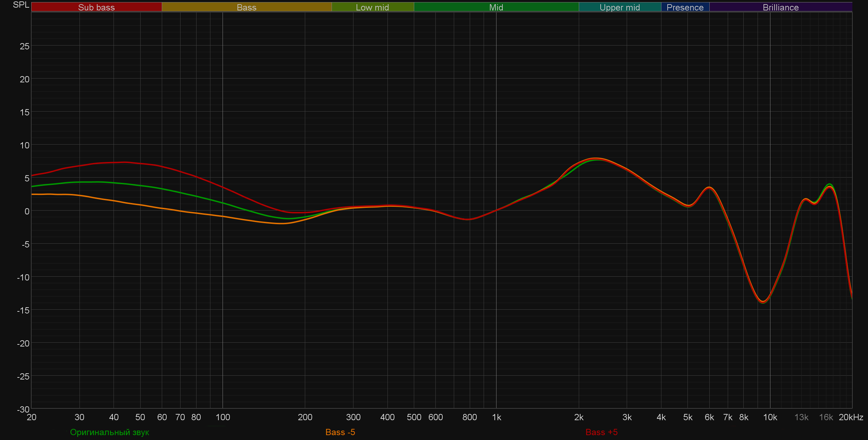868x440 pixels.
Task: Click the 10k frequency axis label
Action: [770, 417]
